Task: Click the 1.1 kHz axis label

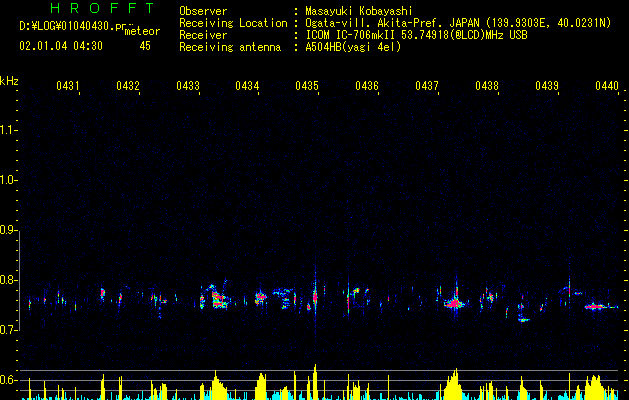Action: [8, 130]
